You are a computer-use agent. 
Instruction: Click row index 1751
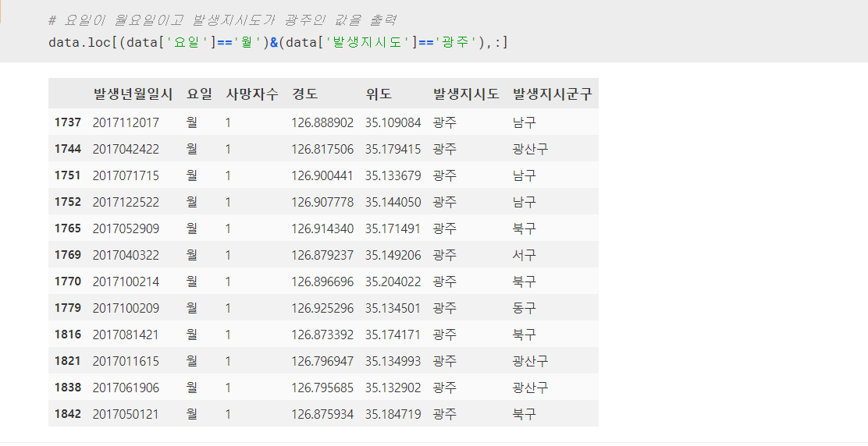point(68,175)
